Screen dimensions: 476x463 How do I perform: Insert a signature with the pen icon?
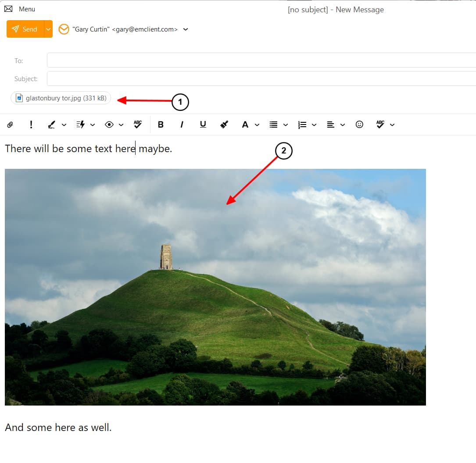(51, 125)
